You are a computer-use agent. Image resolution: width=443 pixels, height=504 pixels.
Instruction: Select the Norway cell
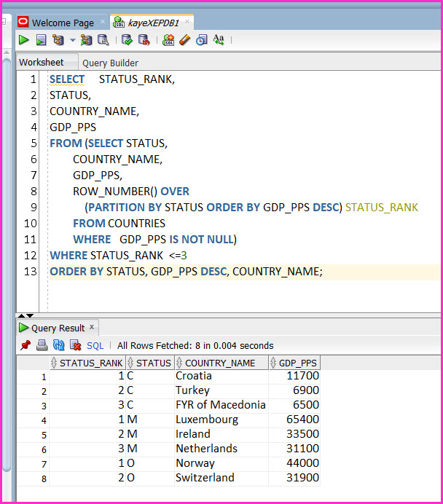click(x=221, y=463)
